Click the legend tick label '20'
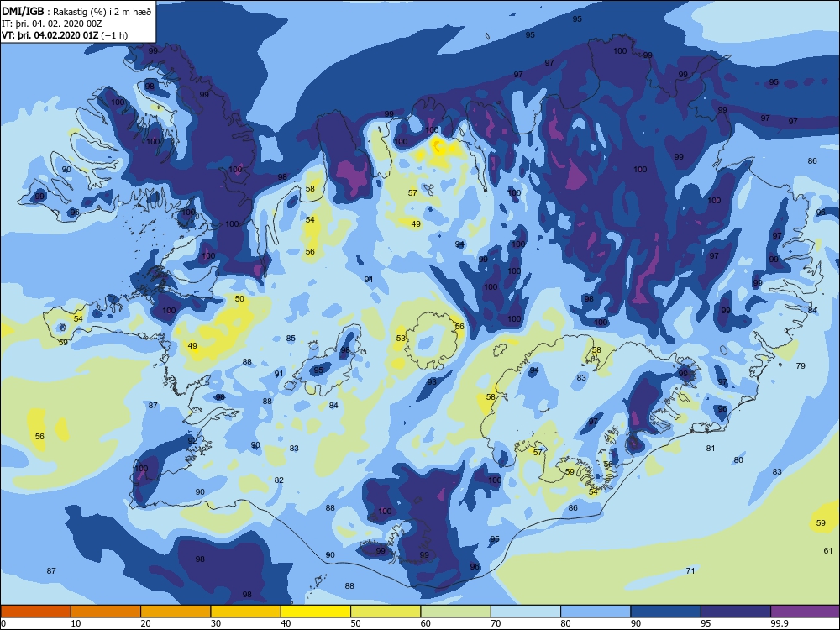Image resolution: width=840 pixels, height=630 pixels. [145, 623]
